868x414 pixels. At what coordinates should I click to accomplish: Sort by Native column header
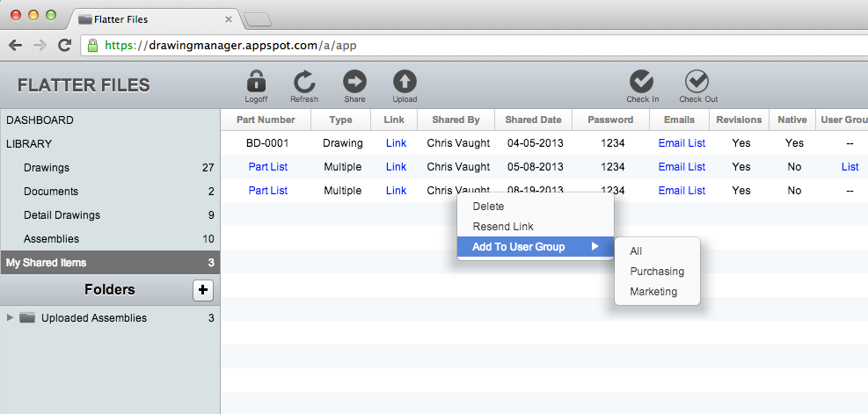pos(792,120)
